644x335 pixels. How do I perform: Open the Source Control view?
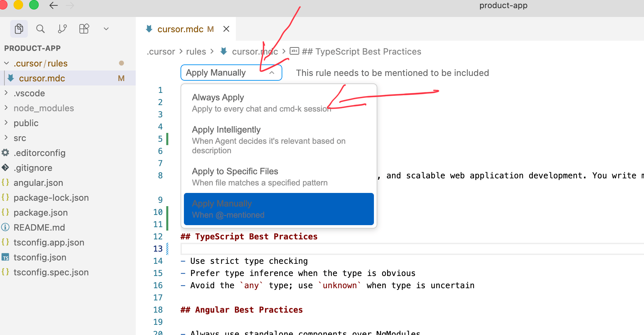(62, 28)
